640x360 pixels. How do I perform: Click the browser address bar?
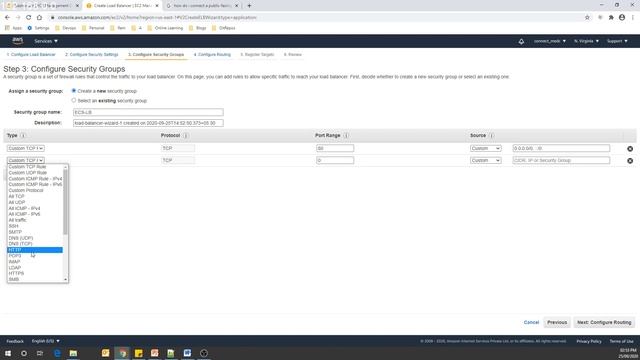click(x=314, y=18)
